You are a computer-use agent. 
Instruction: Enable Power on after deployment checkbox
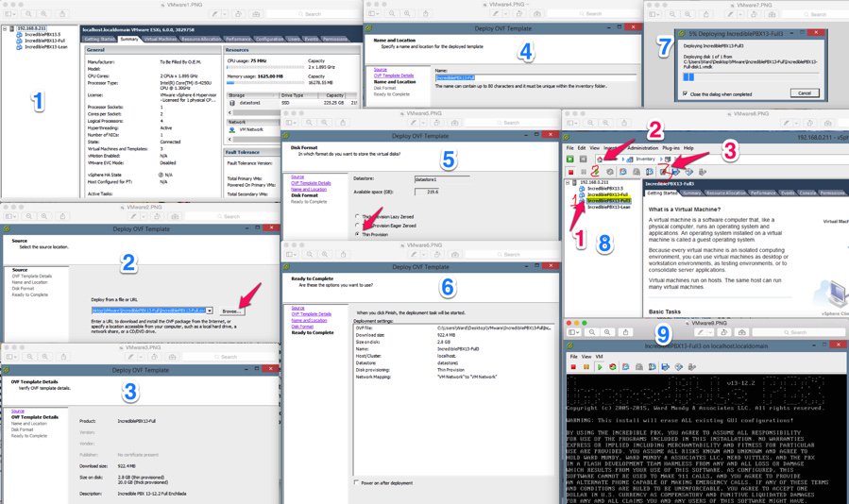(x=356, y=481)
